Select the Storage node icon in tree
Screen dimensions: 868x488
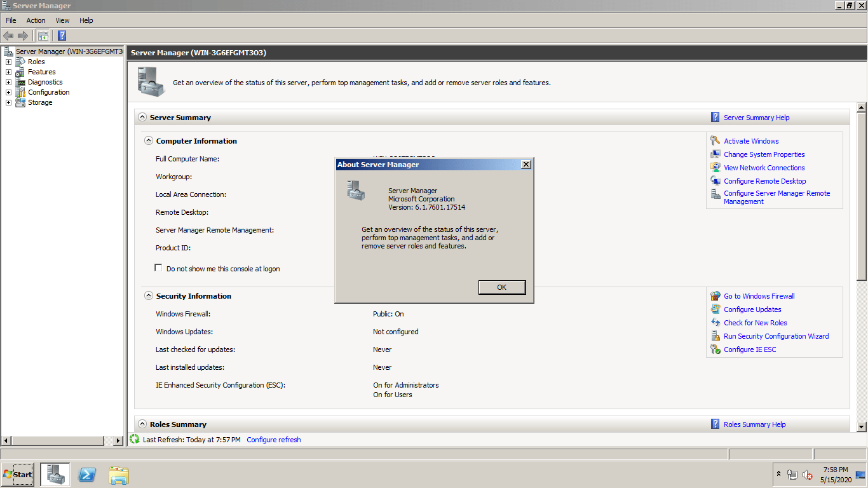[x=20, y=102]
